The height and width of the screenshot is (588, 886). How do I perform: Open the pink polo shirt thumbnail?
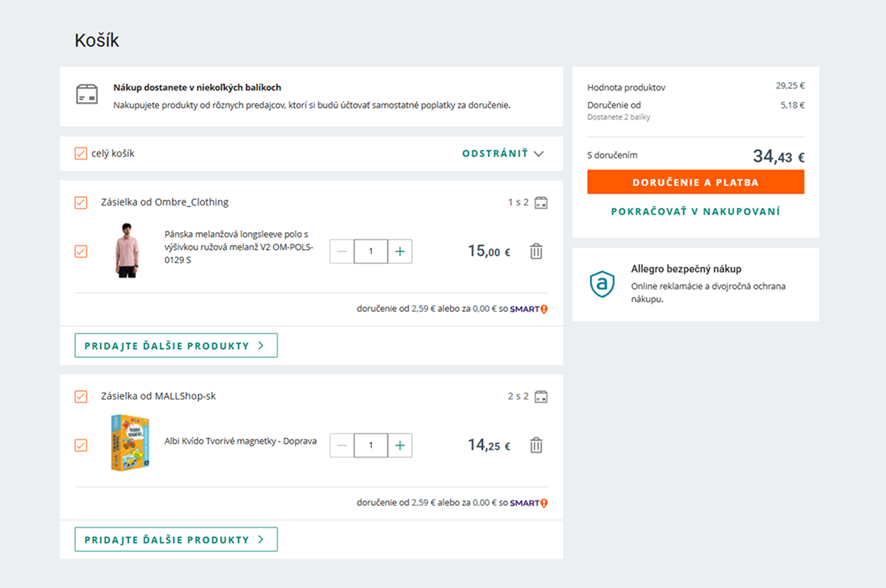(127, 250)
